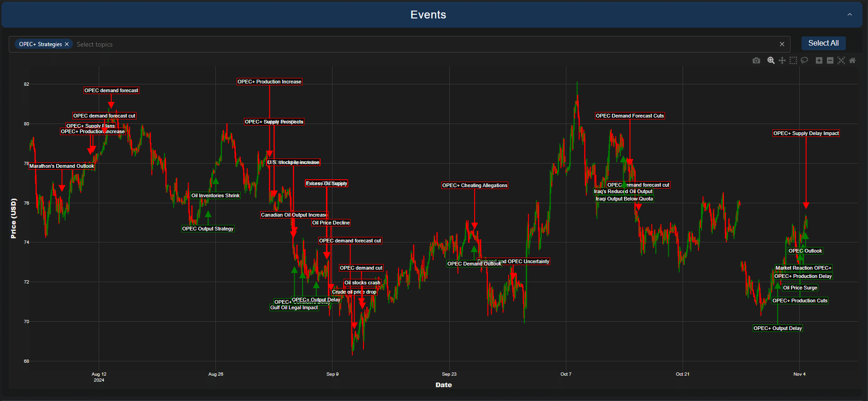This screenshot has width=868, height=401.
Task: Zoom in using the plus modebar icon
Action: [x=819, y=60]
